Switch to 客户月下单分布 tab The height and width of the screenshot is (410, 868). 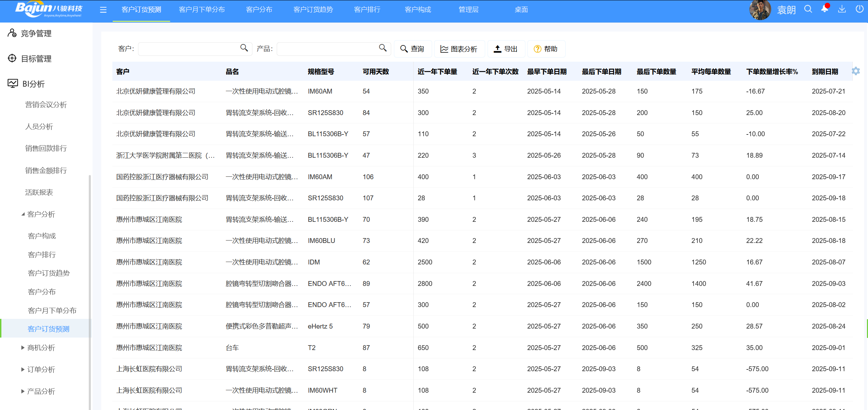coord(202,10)
